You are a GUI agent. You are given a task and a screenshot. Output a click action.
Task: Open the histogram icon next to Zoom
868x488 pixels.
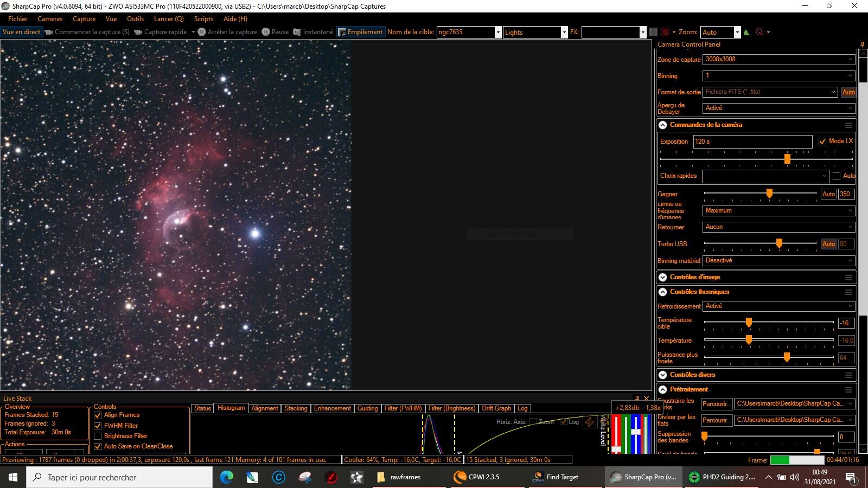tap(748, 32)
